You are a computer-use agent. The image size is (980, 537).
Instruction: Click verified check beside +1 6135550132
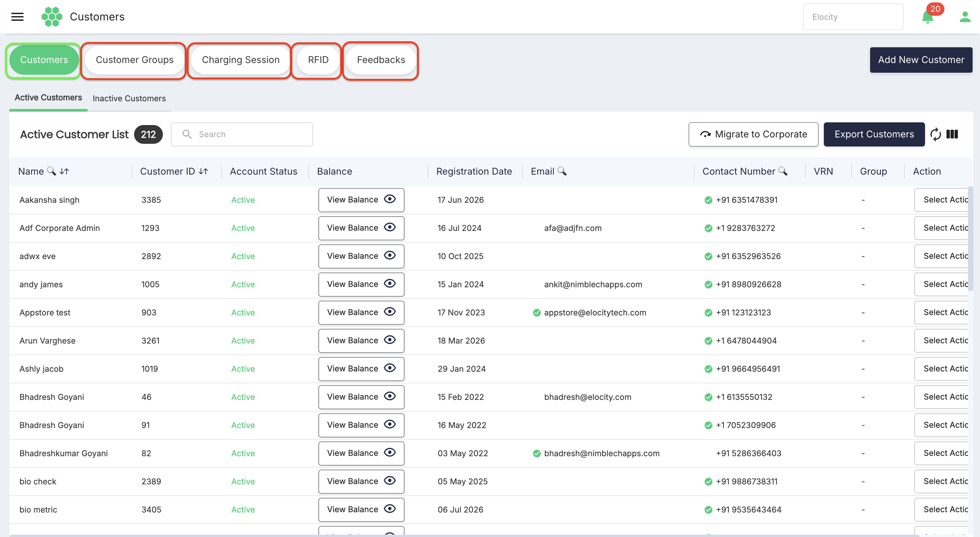[709, 397]
